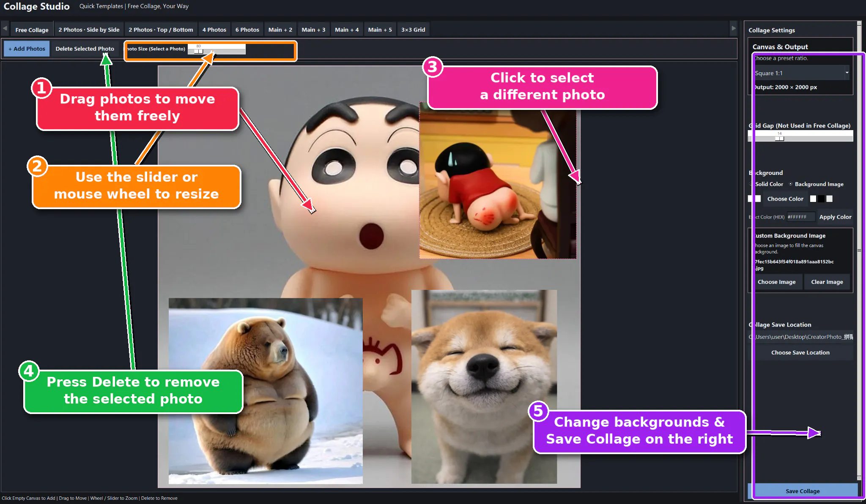The image size is (866, 504).
Task: Open the Square 1:1 ratio dropdown
Action: tap(801, 73)
